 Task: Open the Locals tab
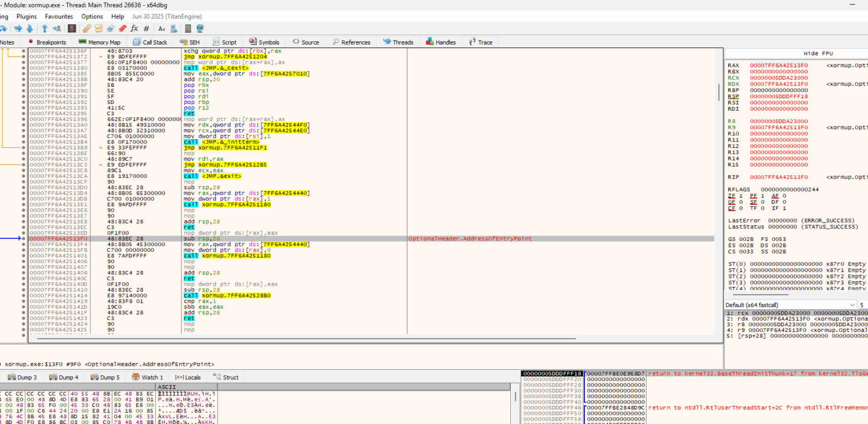pyautogui.click(x=188, y=377)
